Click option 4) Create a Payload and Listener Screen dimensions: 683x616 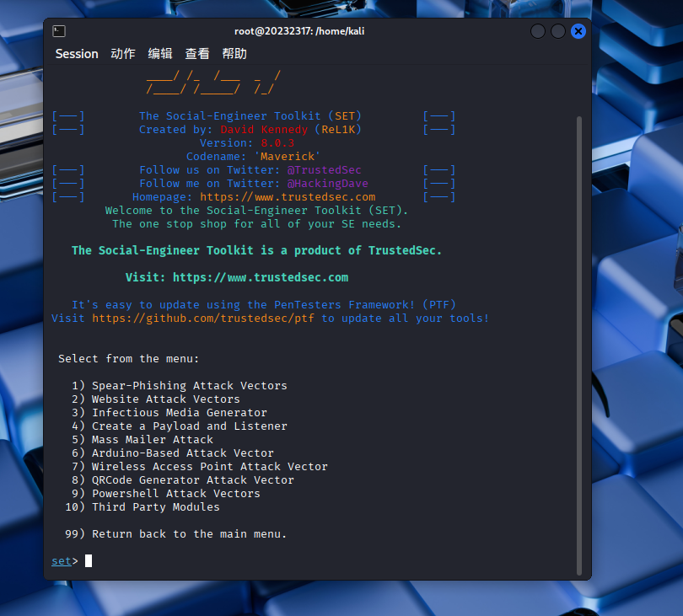pos(180,426)
